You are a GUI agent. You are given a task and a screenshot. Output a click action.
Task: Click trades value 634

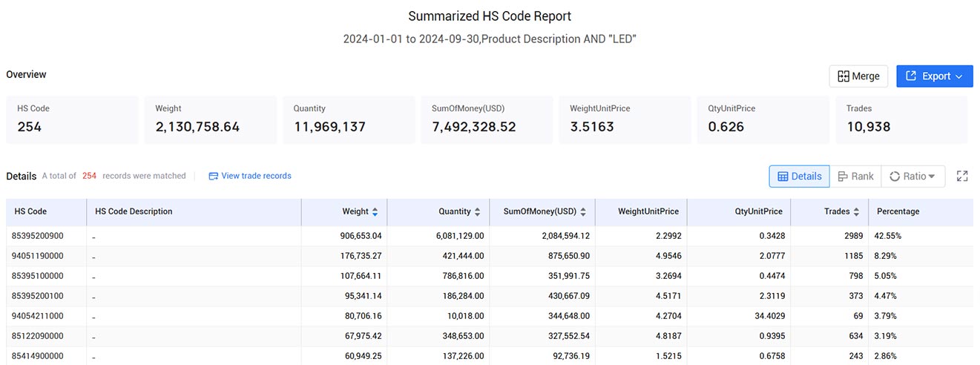[x=856, y=336]
